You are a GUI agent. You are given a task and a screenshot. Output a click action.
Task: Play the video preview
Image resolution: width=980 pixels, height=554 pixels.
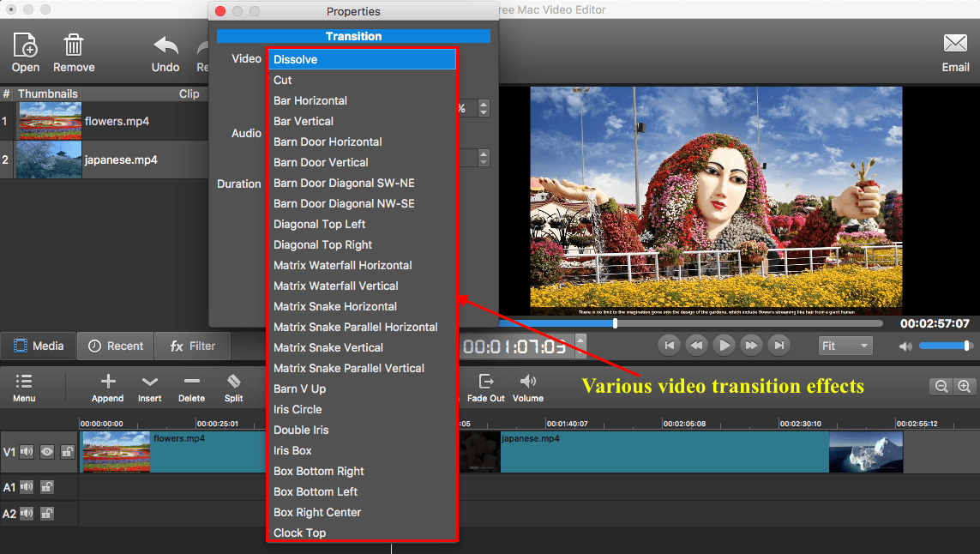pos(724,345)
